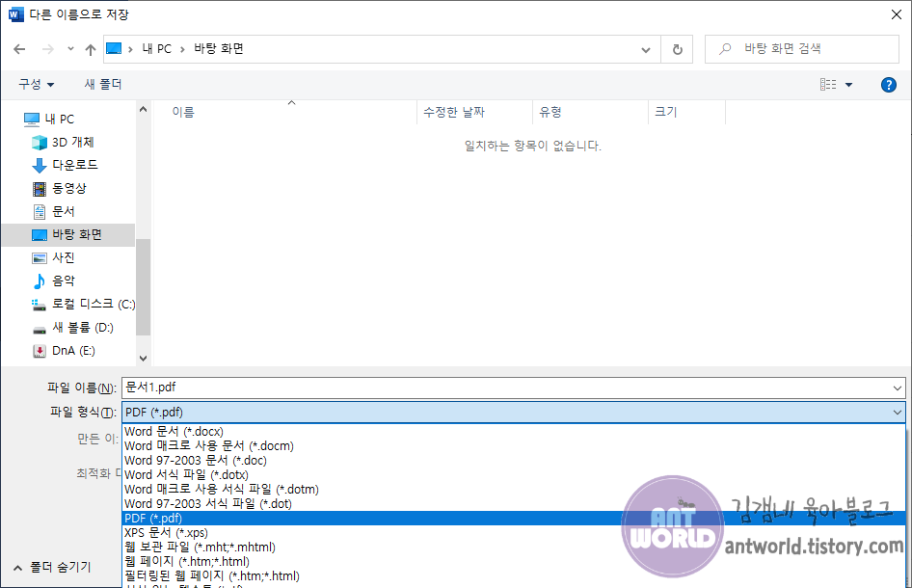Screen dimensions: 912x588
Task: Choose Word 문서 (*.docx) format
Action: (x=514, y=432)
